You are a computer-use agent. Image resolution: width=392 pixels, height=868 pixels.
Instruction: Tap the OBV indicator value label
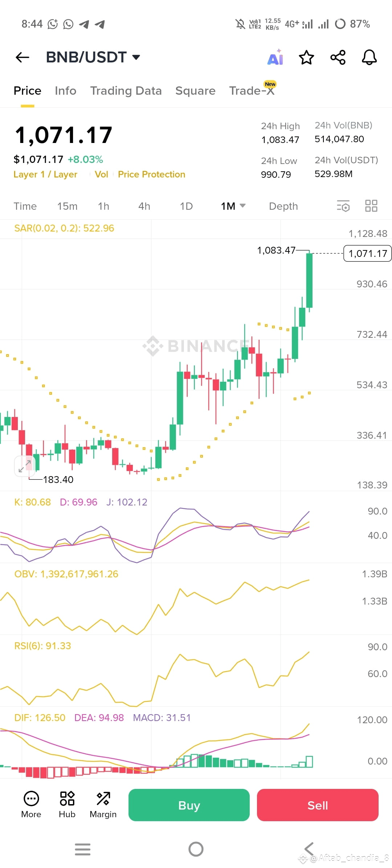click(66, 574)
